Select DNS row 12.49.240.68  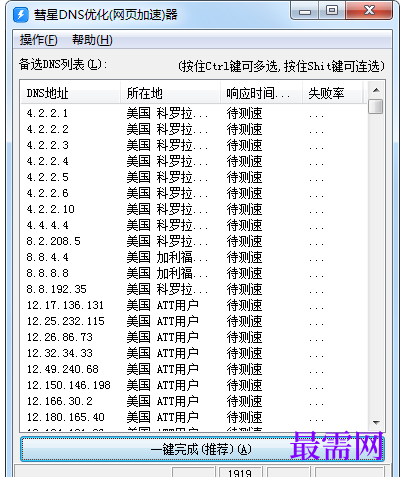[193, 369]
